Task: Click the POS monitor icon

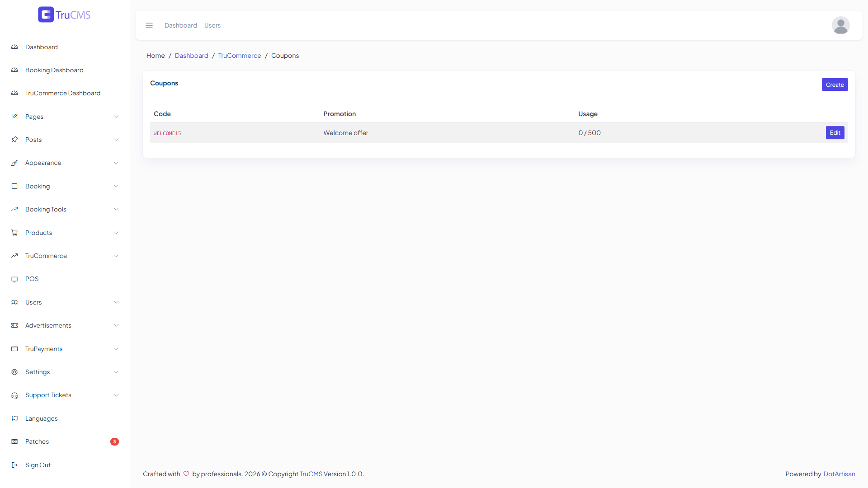Action: coord(14,279)
